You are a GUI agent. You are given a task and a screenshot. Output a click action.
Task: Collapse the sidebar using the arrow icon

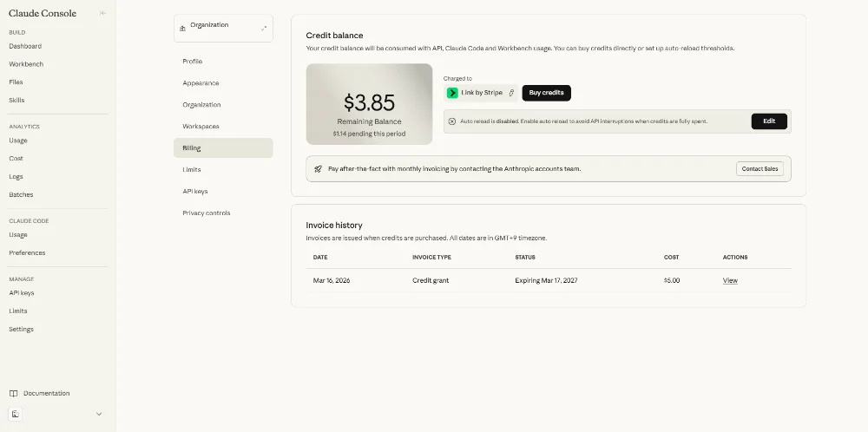pyautogui.click(x=102, y=13)
